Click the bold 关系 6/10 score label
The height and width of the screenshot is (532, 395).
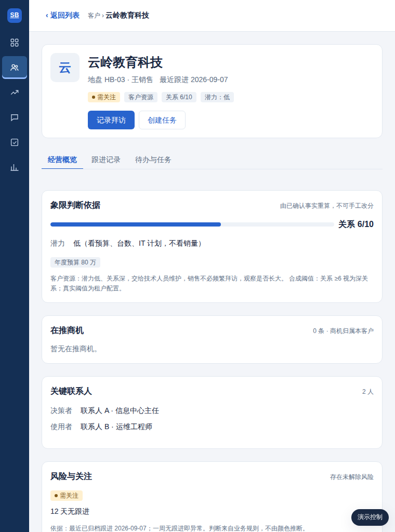[x=356, y=224]
